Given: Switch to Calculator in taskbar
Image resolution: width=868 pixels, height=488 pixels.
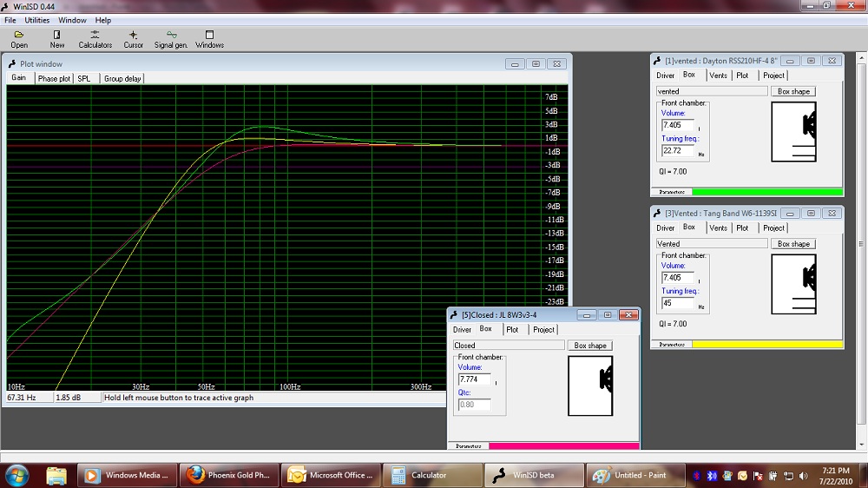Looking at the screenshot, I should [432, 475].
